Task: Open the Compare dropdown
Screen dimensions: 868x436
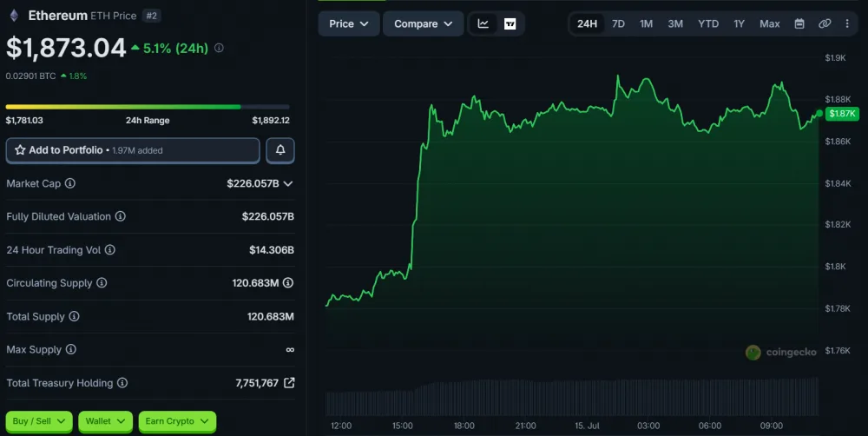Action: tap(424, 23)
